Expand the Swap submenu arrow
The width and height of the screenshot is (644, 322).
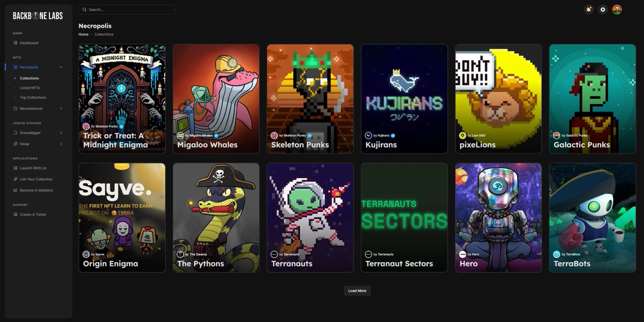(x=61, y=144)
